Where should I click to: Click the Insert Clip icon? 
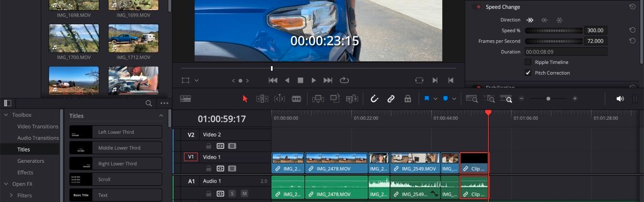pos(318,99)
